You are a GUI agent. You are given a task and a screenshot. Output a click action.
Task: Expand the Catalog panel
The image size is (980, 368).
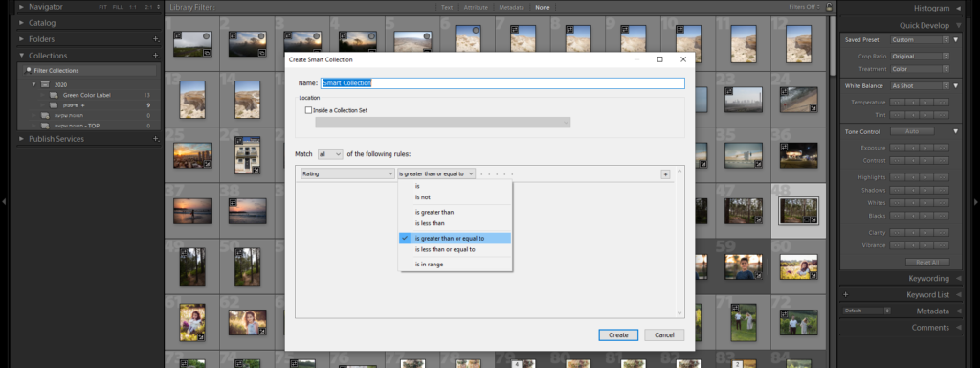pos(22,23)
